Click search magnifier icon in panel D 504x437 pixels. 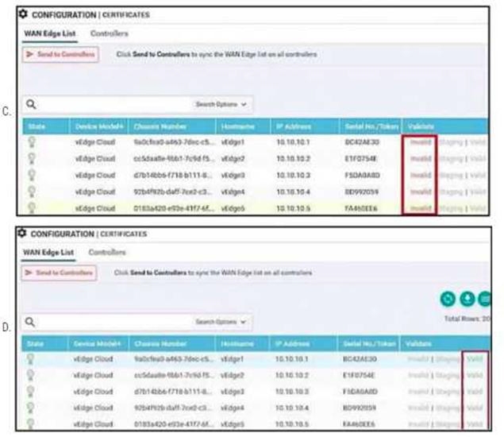pos(30,322)
